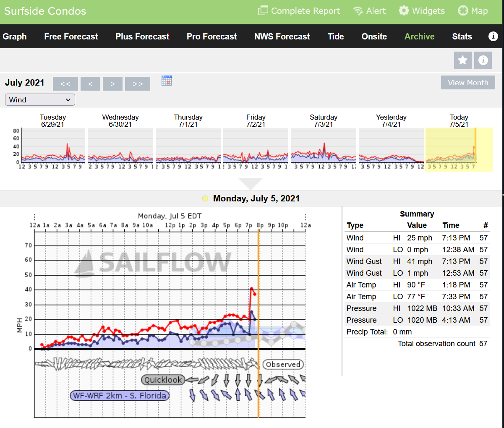
Task: Click the 90 °F Air Temp HI value
Action: 416,285
